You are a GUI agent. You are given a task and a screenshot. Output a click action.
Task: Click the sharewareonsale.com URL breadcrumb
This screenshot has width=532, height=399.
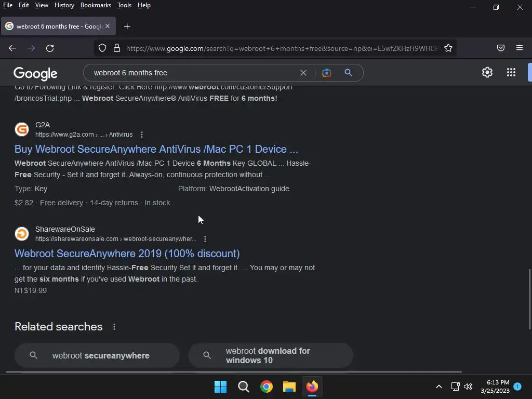(116, 239)
